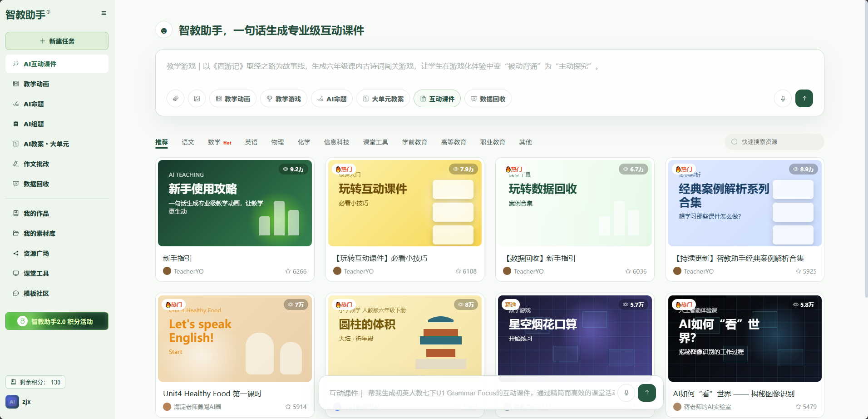
Task: Star the Unit4 Healthy Food card showing 5914
Action: coord(288,407)
